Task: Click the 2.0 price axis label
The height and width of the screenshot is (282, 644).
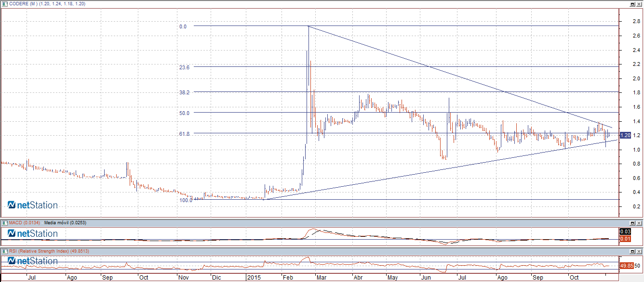Action: point(636,78)
